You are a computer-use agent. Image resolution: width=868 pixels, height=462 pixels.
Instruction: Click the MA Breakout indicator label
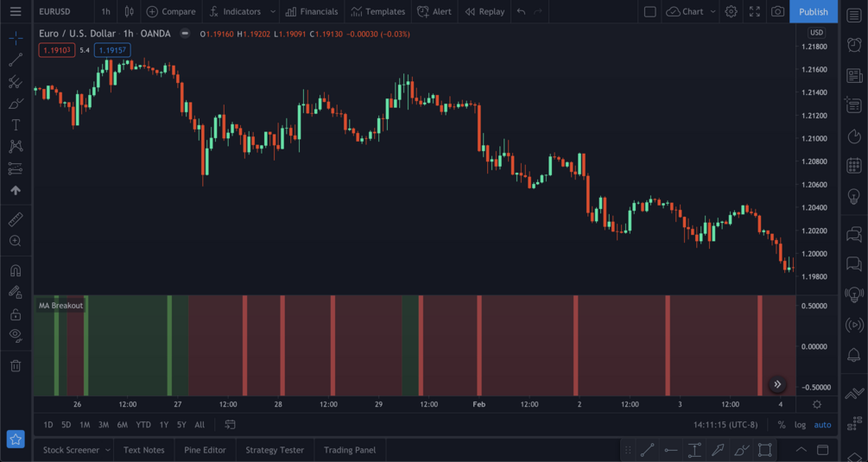[61, 306]
